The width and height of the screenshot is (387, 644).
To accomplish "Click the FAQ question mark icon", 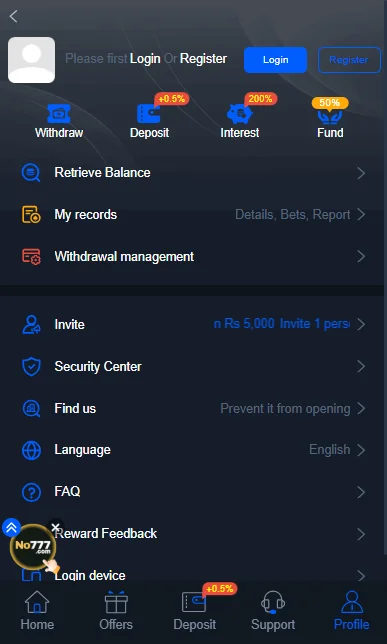I will click(x=31, y=492).
